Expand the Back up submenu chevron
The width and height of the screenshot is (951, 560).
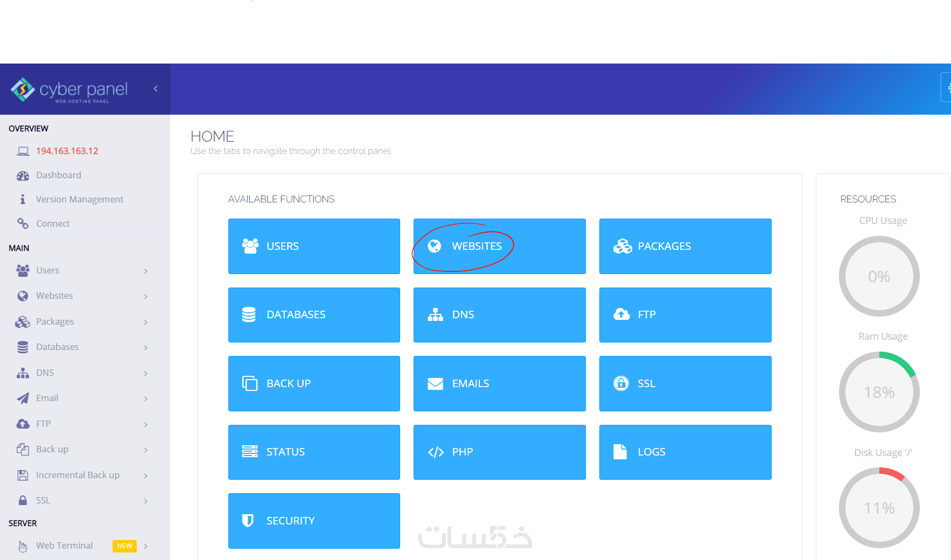pyautogui.click(x=145, y=450)
